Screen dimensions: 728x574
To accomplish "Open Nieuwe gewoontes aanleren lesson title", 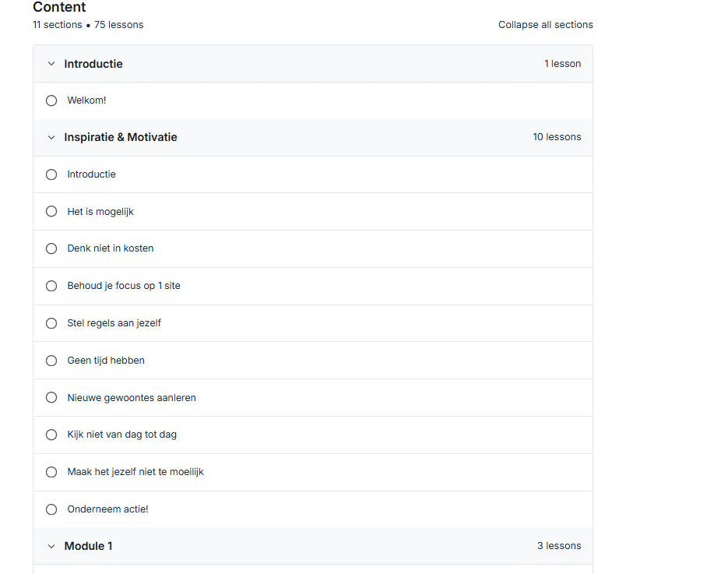I will point(132,398).
